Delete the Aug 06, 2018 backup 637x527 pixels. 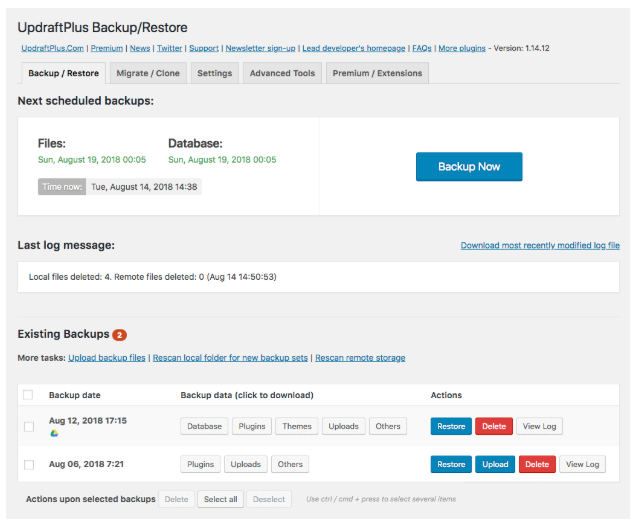[x=537, y=464]
